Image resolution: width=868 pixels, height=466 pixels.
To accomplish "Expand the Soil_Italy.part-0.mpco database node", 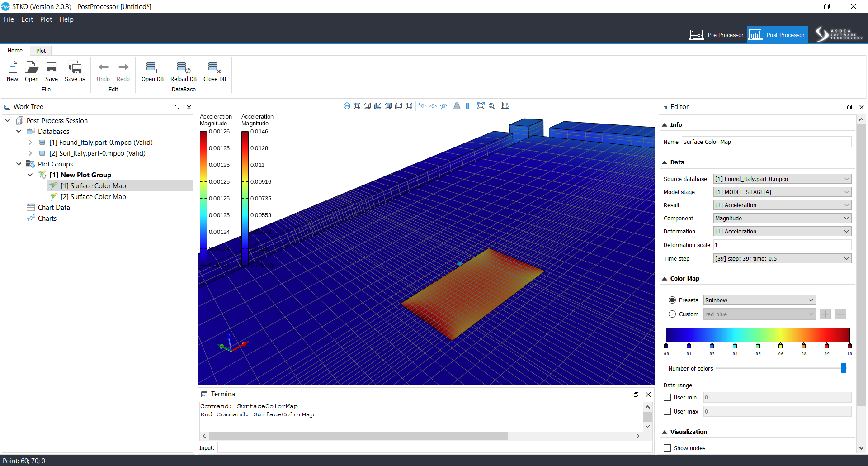I will coord(30,153).
